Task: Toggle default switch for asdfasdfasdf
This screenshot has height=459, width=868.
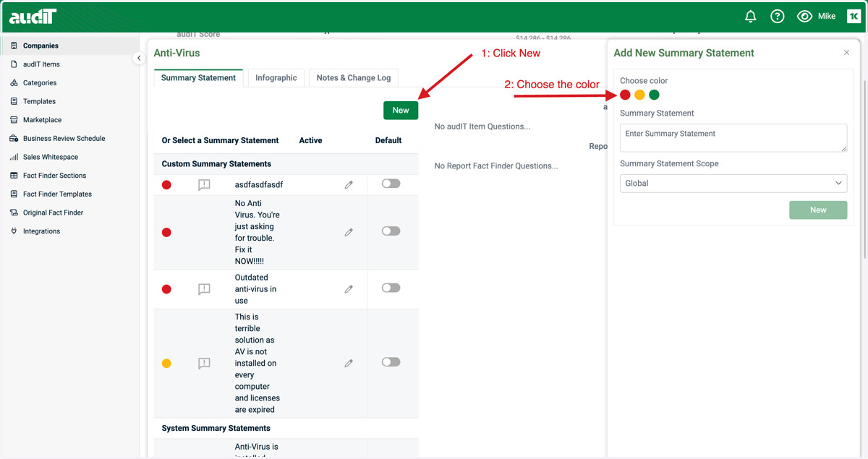Action: (x=391, y=184)
